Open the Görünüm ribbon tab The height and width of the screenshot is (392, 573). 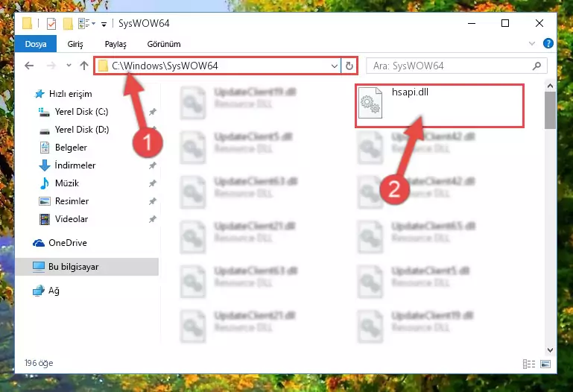164,44
